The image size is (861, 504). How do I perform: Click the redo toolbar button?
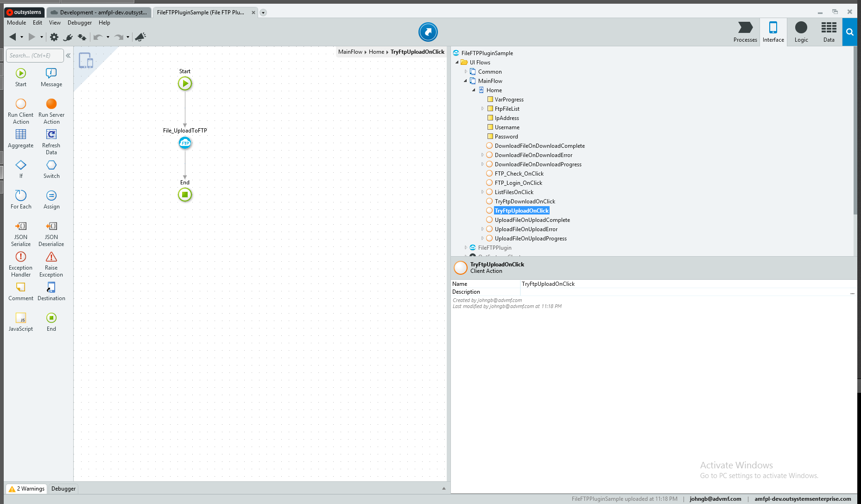coord(119,37)
